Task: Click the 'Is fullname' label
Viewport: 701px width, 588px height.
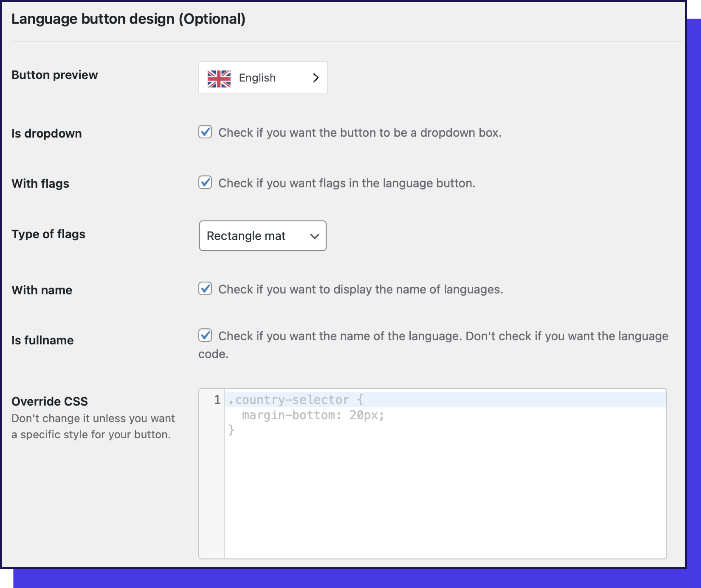Action: [x=42, y=340]
